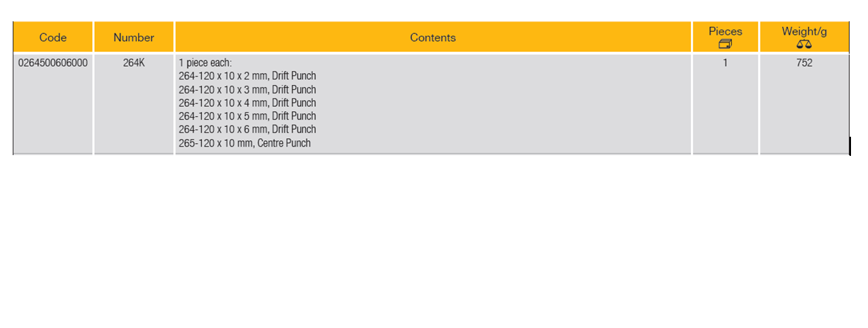The image size is (868, 328).
Task: Click the Weight/g header label
Action: (x=804, y=31)
